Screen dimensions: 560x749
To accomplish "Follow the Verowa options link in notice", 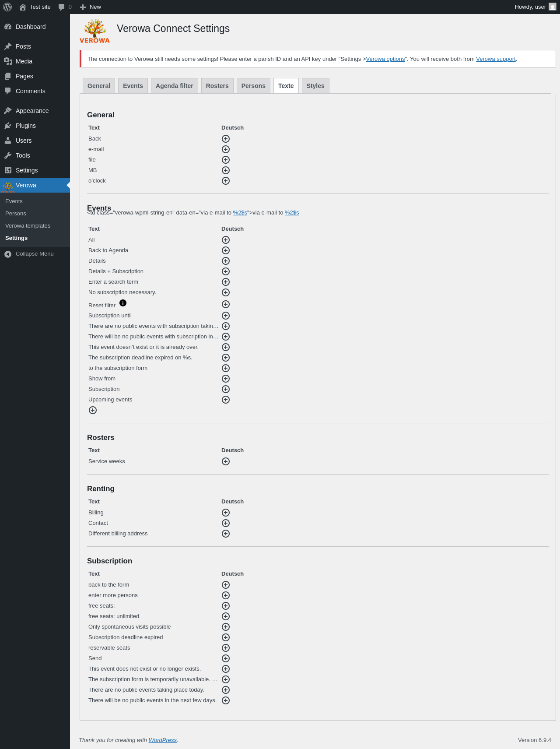I will tap(385, 59).
